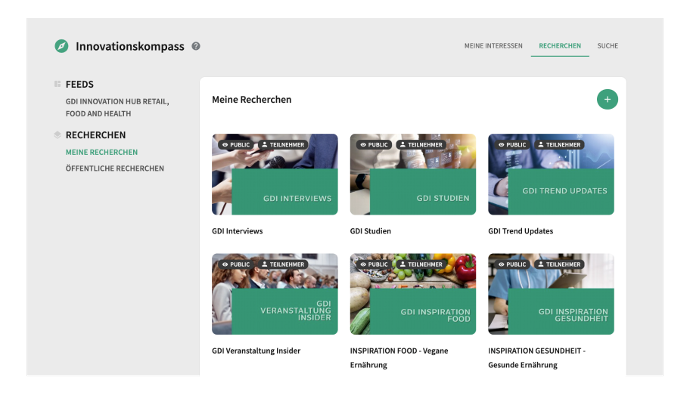The width and height of the screenshot is (690, 408).
Task: Click Teilnehmer badge on GDI Veranstaltung Insider
Action: coord(283,265)
